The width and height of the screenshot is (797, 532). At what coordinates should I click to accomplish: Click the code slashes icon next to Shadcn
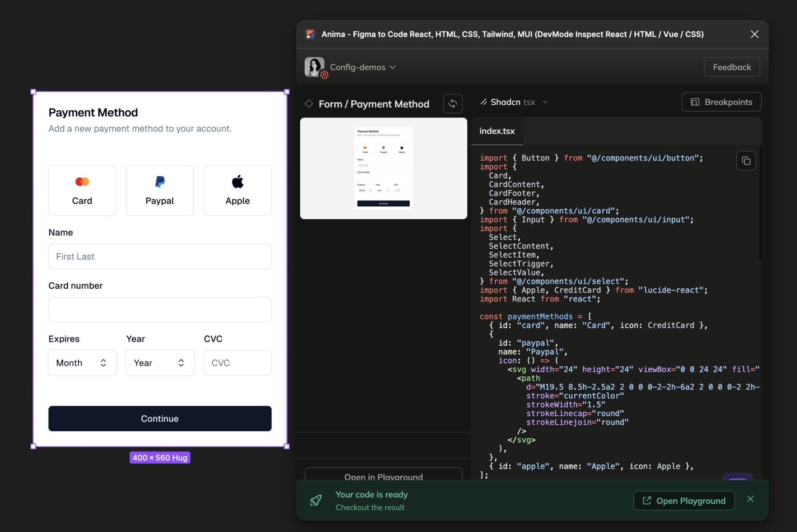click(484, 102)
